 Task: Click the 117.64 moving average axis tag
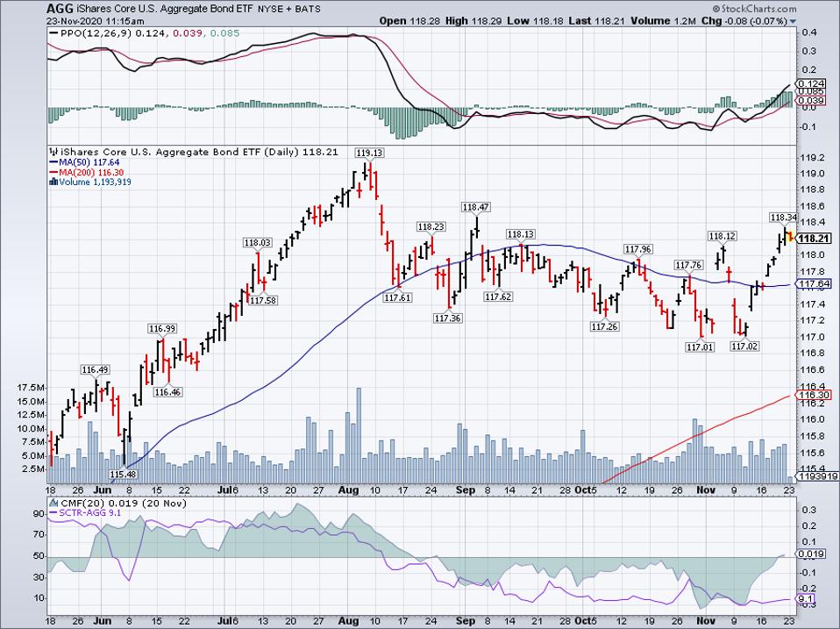click(815, 284)
